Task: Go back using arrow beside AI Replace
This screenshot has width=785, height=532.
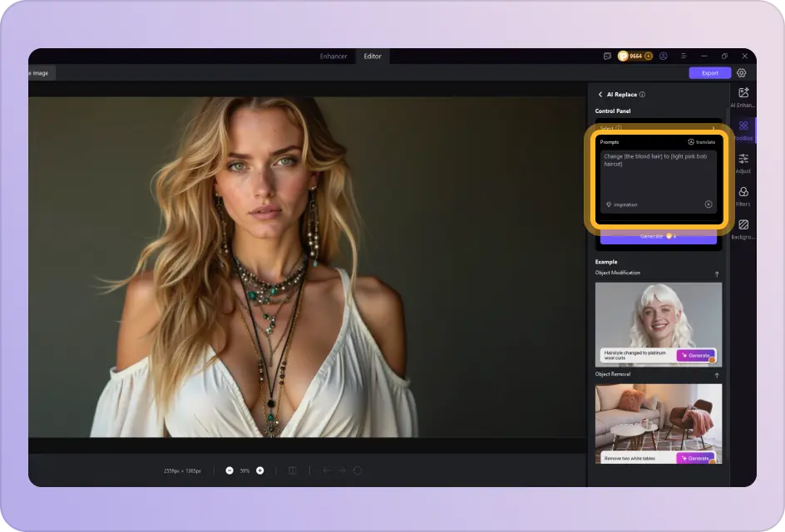Action: (600, 94)
